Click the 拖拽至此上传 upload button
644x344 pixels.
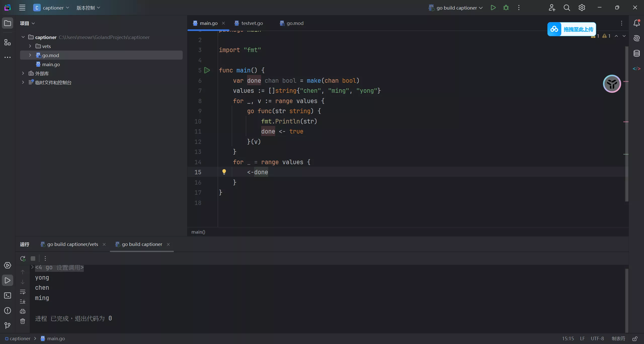click(x=572, y=29)
